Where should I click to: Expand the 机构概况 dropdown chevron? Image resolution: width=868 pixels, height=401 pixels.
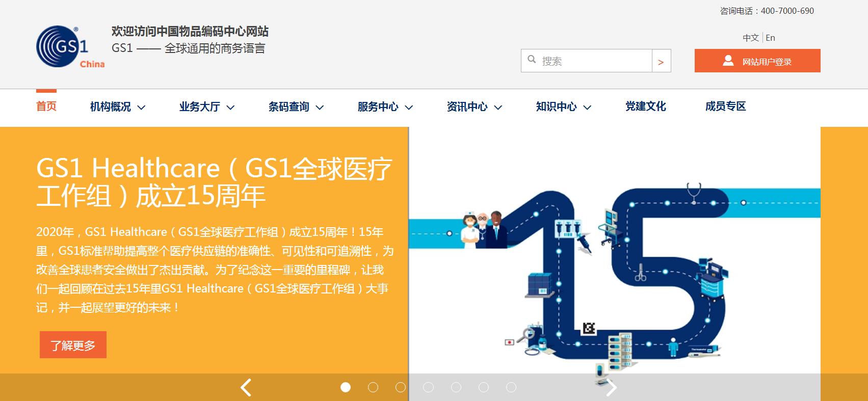142,107
